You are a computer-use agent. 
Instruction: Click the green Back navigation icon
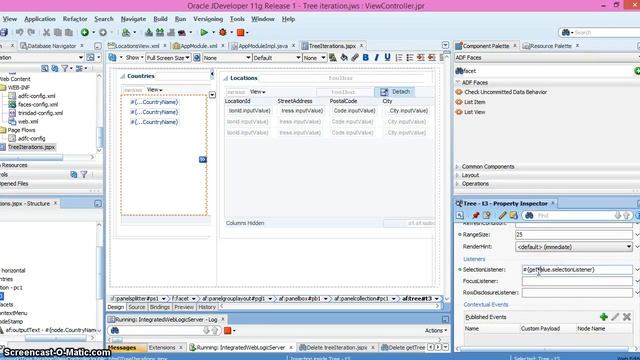click(x=84, y=32)
